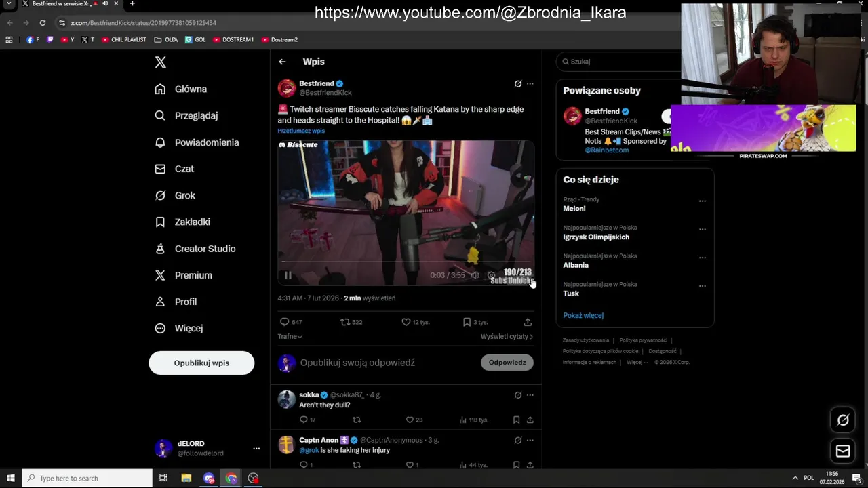Open the DOSTREAM1 bookmark
Viewport: 868px width, 488px height.
pyautogui.click(x=233, y=40)
